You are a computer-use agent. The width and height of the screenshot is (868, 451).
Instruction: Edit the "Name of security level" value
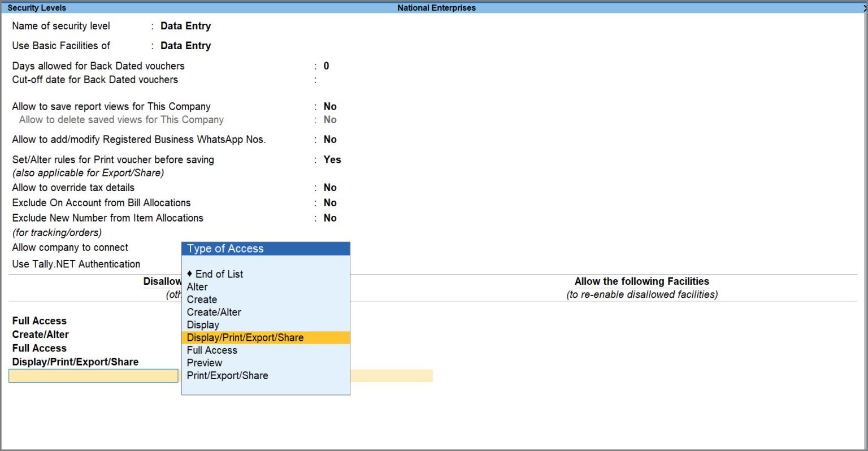[x=185, y=25]
